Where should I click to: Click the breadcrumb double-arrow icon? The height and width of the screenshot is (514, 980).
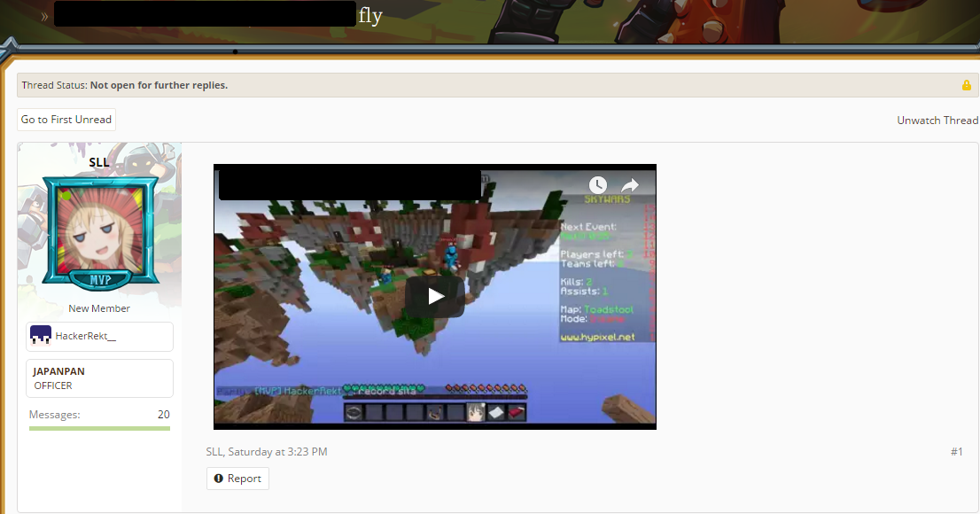44,17
